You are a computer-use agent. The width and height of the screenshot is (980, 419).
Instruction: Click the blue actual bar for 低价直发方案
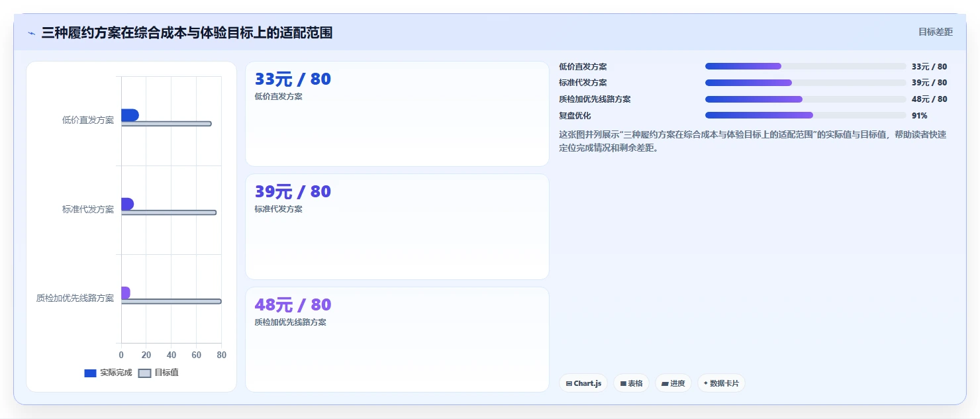click(130, 115)
